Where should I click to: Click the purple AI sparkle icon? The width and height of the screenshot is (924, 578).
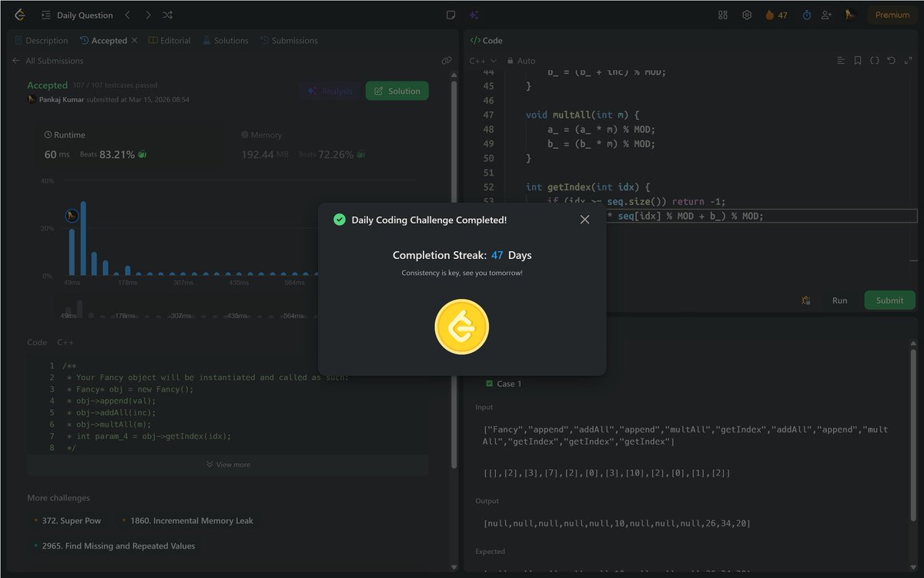474,15
